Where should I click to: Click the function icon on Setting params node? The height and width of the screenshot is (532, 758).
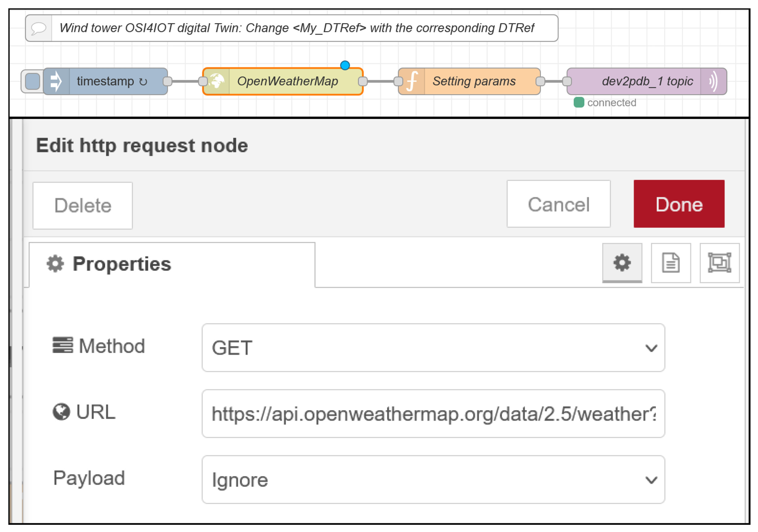tap(412, 81)
